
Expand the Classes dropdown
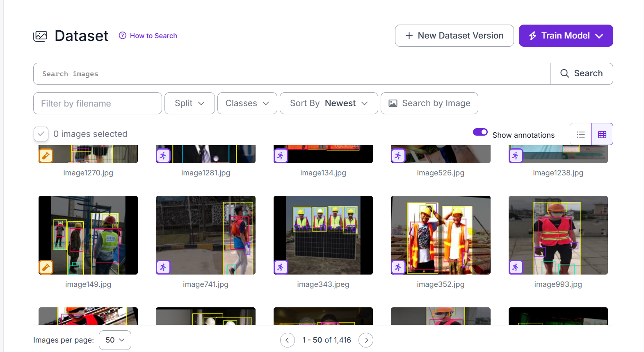[247, 103]
